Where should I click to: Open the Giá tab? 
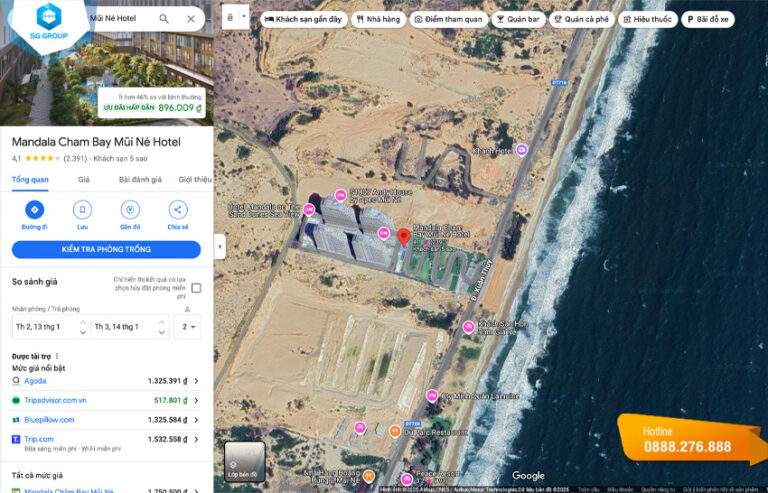pyautogui.click(x=84, y=180)
